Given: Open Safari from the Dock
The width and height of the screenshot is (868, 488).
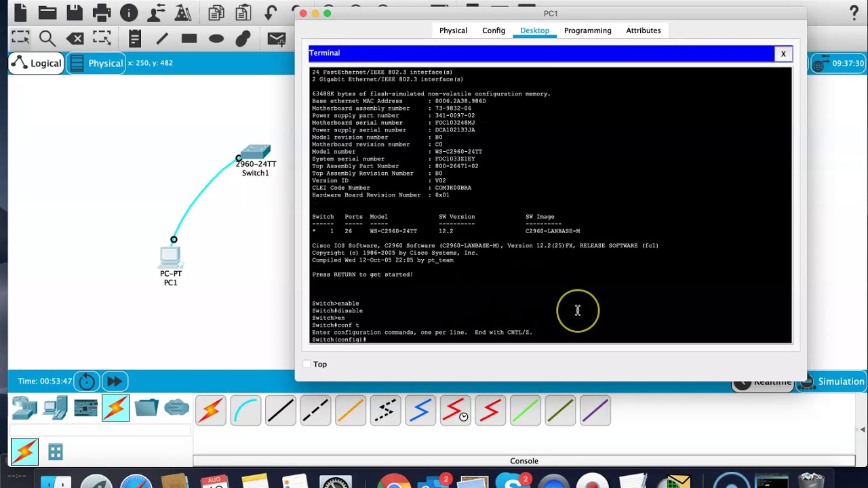Looking at the screenshot, I should coord(137,481).
